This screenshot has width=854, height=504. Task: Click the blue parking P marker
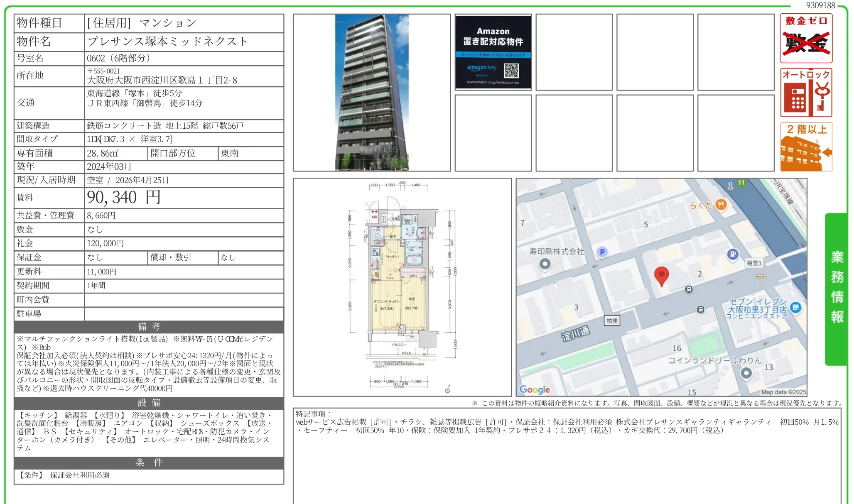(602, 252)
